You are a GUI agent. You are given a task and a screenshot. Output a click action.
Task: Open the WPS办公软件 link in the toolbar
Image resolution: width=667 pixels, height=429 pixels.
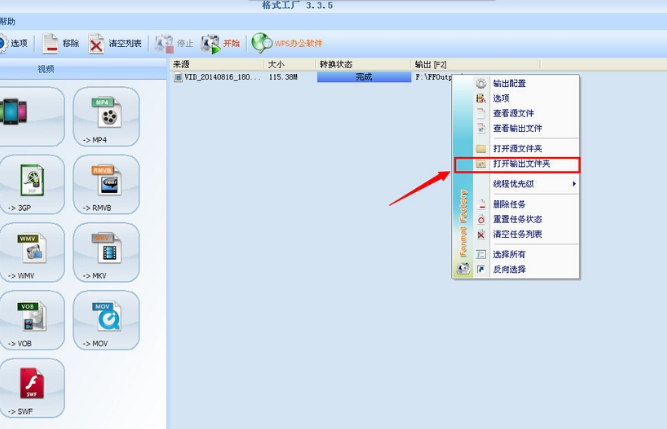point(287,43)
